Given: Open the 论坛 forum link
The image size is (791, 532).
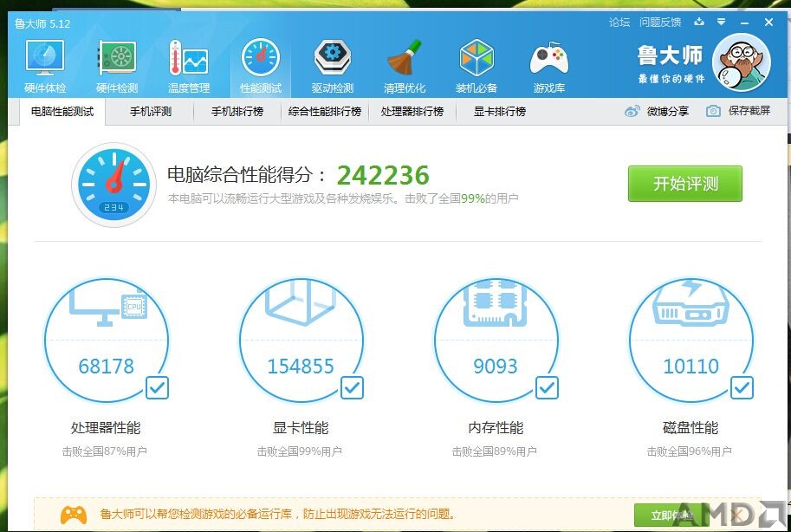Looking at the screenshot, I should [619, 23].
